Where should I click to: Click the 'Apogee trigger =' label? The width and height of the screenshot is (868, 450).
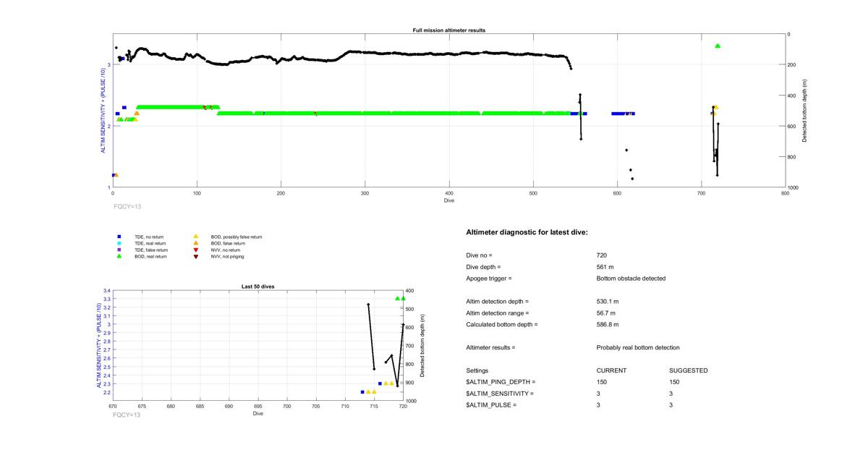pyautogui.click(x=489, y=279)
